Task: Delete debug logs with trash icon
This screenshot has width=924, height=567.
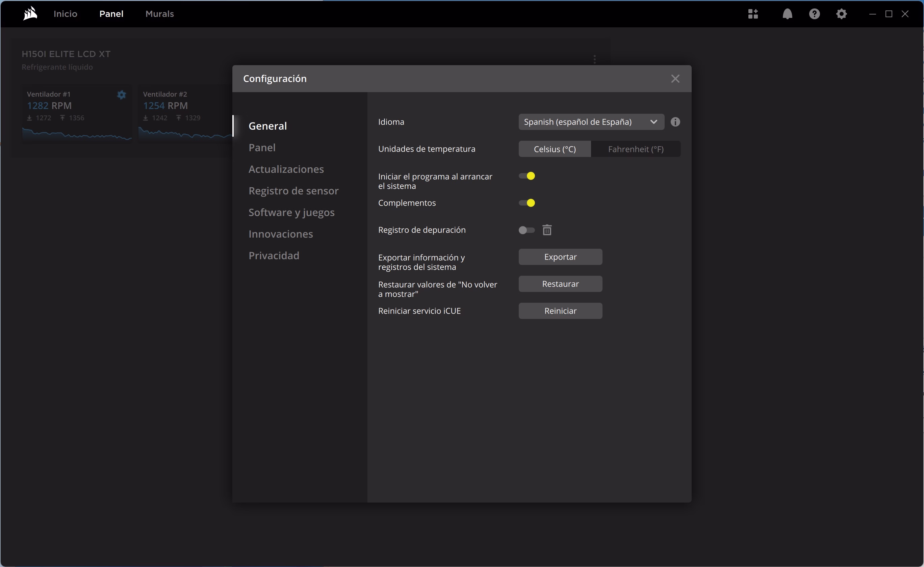Action: pyautogui.click(x=547, y=230)
